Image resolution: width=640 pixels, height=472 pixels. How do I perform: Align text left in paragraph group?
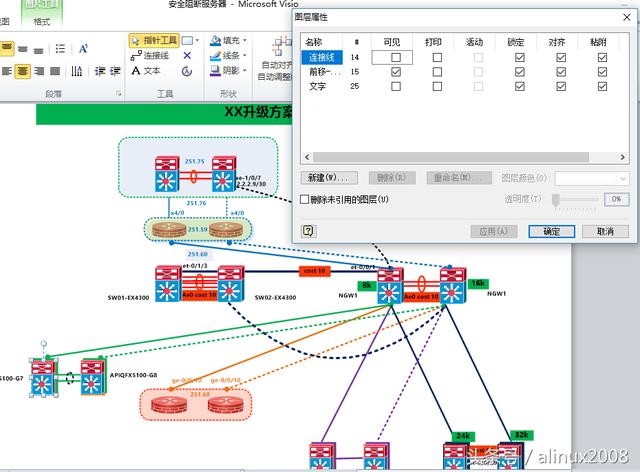click(7, 71)
